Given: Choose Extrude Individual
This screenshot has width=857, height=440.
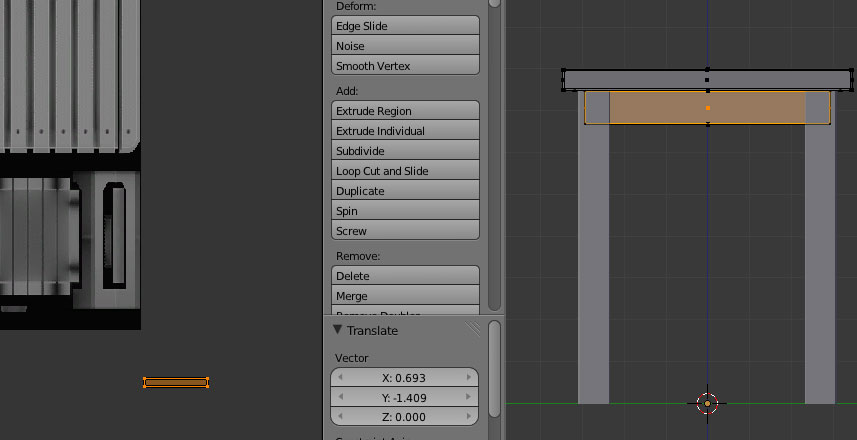Looking at the screenshot, I should pos(404,131).
